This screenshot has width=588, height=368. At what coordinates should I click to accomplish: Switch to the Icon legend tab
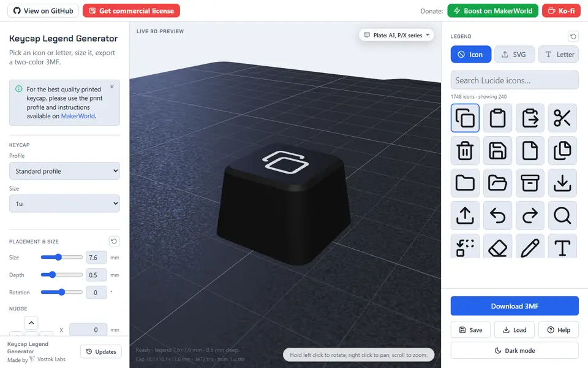click(470, 55)
